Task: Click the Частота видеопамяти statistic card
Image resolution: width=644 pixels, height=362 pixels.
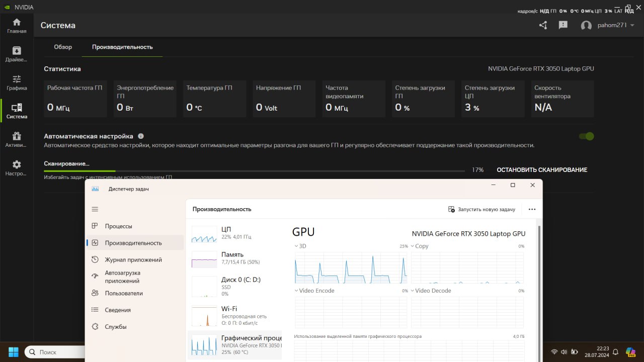Action: (354, 99)
